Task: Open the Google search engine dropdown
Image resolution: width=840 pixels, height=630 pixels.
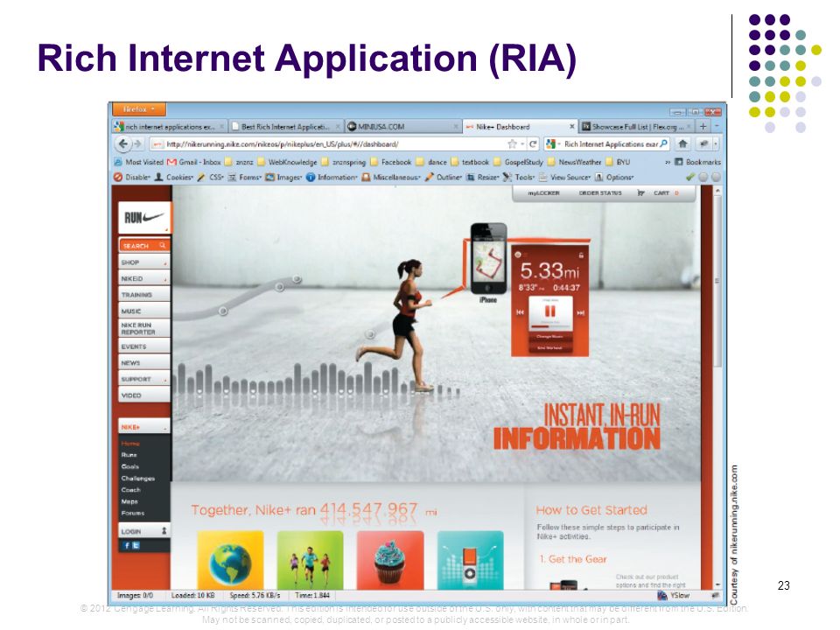Action: (x=553, y=144)
